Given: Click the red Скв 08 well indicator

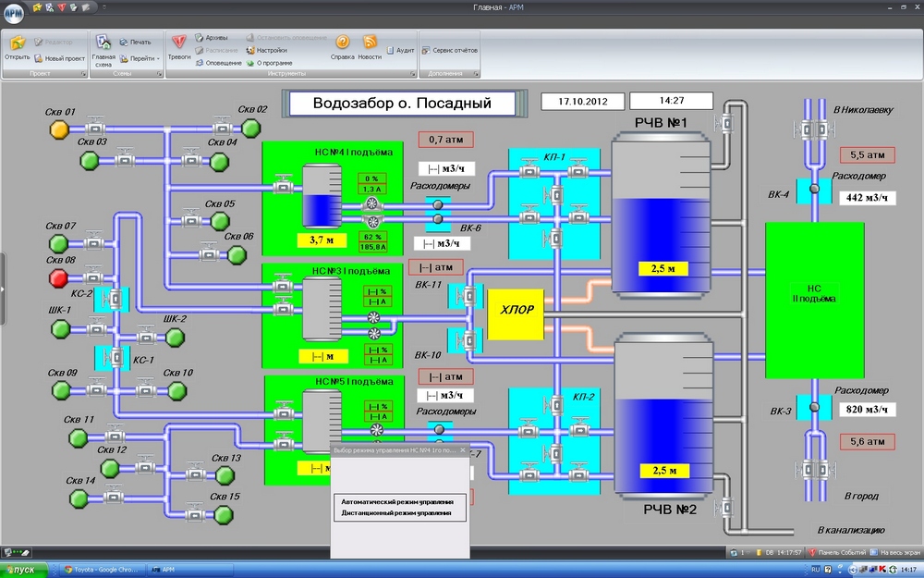Looking at the screenshot, I should (59, 278).
